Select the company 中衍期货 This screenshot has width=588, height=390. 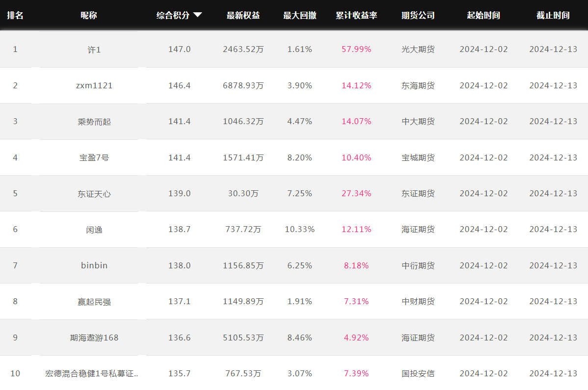418,265
